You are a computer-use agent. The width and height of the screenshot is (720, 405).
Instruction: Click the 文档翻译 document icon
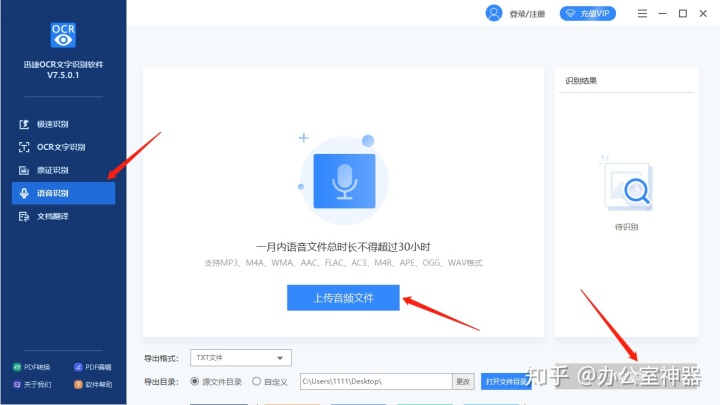click(24, 216)
